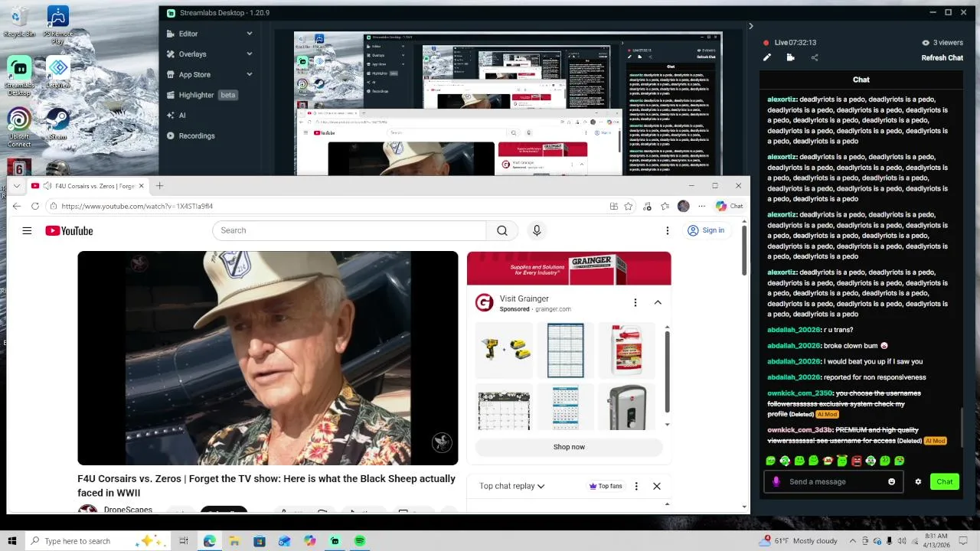Click the DroneScapes channel name
The width and height of the screenshot is (980, 551).
128,510
